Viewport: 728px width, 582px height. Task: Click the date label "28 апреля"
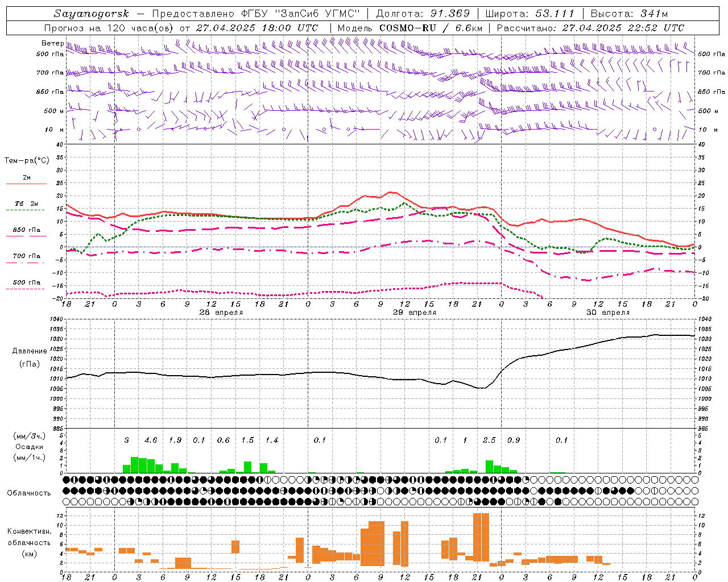click(221, 313)
